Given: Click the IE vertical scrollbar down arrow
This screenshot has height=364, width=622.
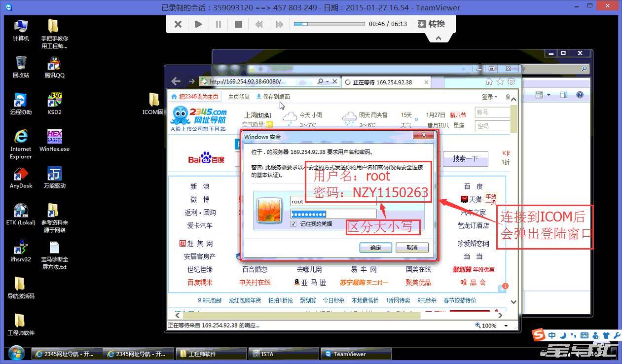Looking at the screenshot, I should coord(513,302).
